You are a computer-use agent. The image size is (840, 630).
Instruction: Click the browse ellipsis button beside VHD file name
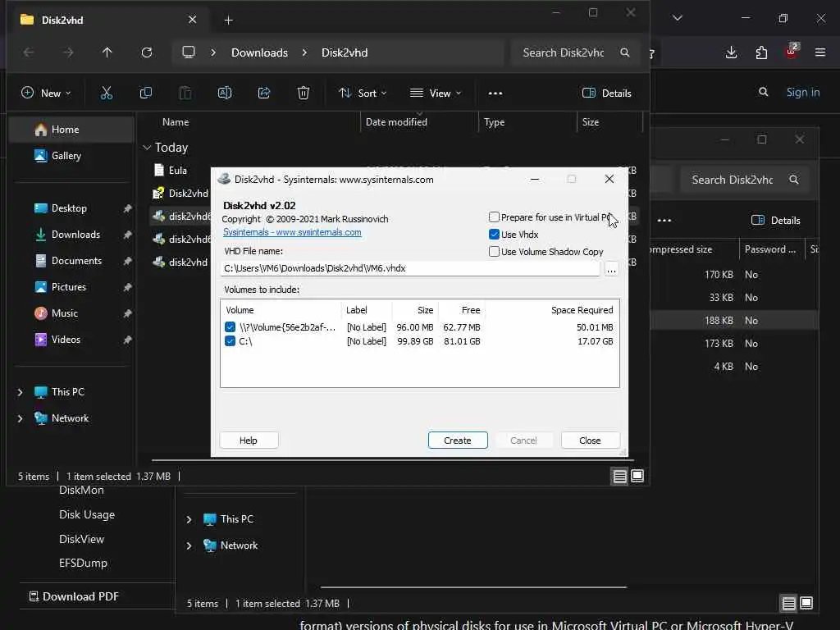(x=611, y=269)
